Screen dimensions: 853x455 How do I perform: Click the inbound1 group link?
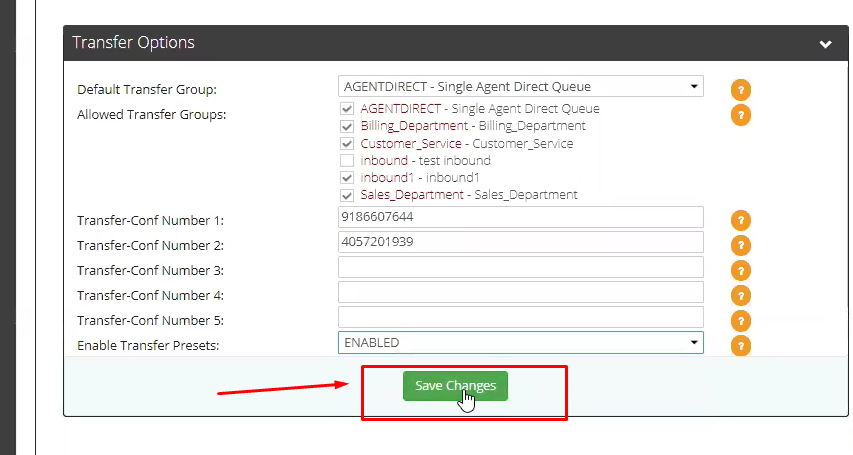(x=387, y=177)
